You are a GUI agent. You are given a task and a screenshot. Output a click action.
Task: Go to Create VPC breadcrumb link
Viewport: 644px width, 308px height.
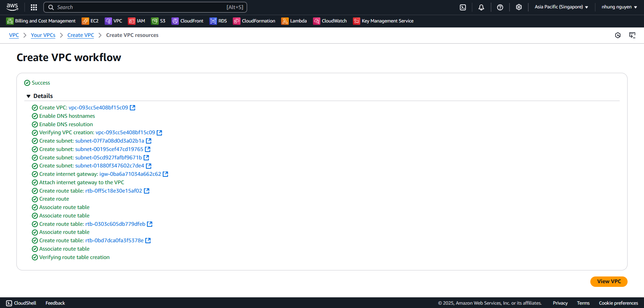point(81,35)
